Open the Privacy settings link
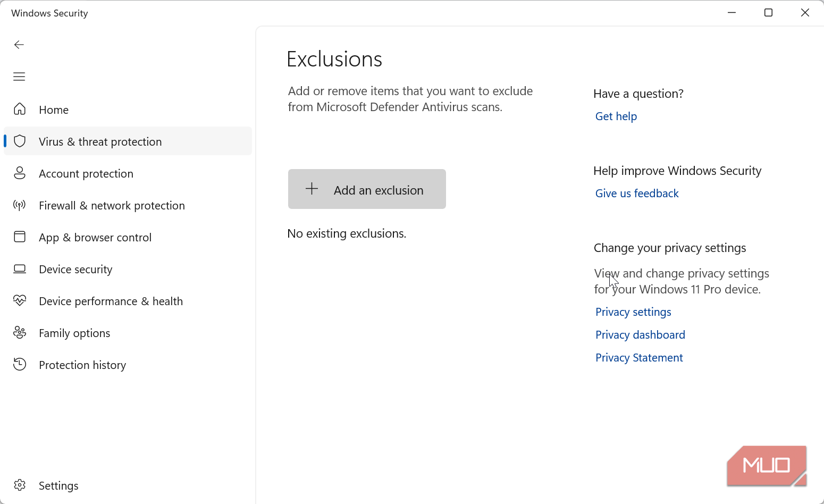This screenshot has width=824, height=504. (633, 312)
